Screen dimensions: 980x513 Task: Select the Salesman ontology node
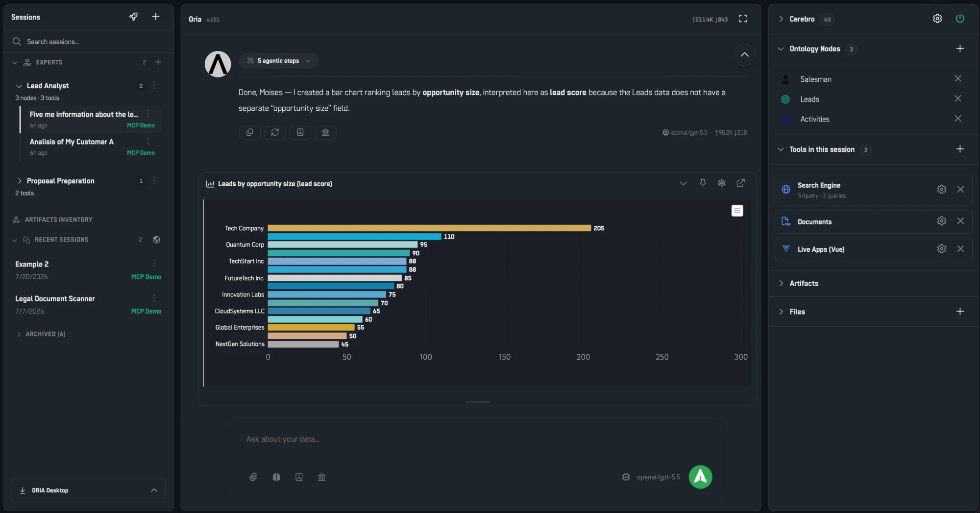(815, 79)
